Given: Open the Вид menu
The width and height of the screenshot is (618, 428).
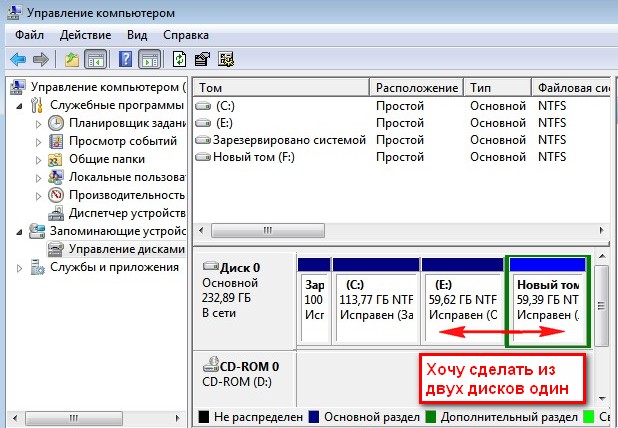Looking at the screenshot, I should coord(137,35).
